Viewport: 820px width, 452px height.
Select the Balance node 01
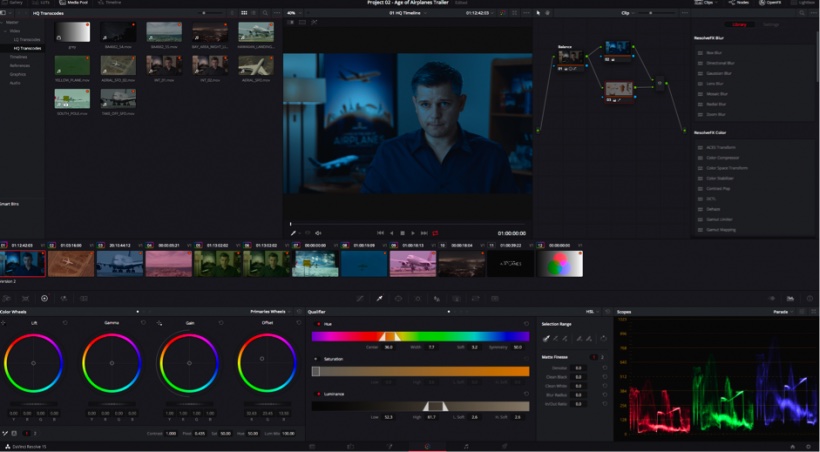coord(570,59)
